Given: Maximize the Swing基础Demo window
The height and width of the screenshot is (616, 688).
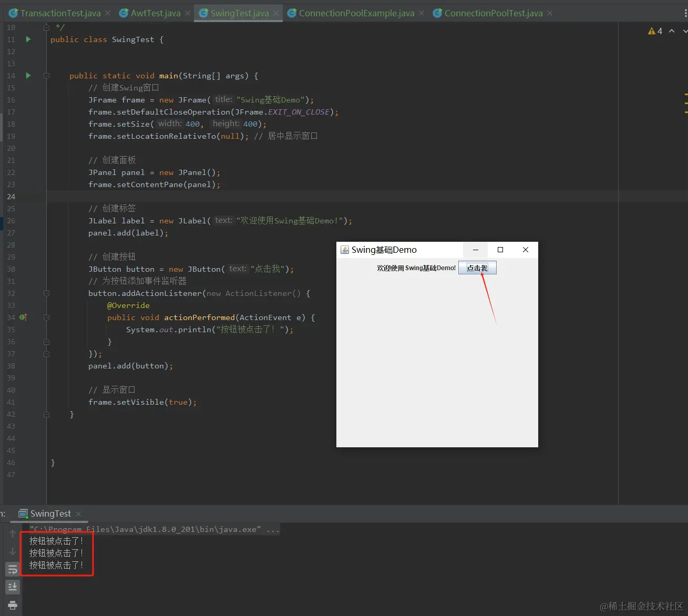Looking at the screenshot, I should click(500, 250).
